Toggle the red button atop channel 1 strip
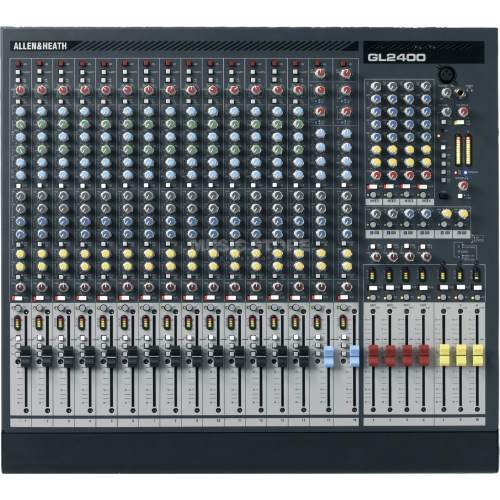Viewport: 500px width, 500px height. pos(18,63)
